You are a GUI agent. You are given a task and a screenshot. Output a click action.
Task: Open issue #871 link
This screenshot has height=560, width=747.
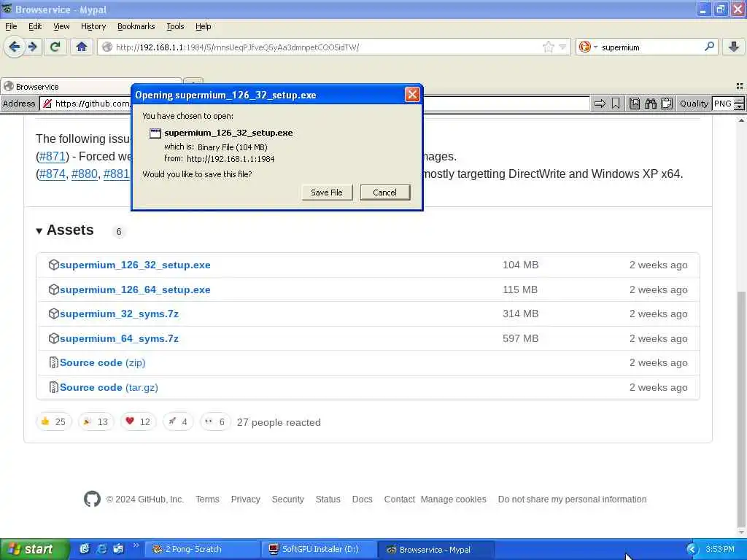click(52, 156)
